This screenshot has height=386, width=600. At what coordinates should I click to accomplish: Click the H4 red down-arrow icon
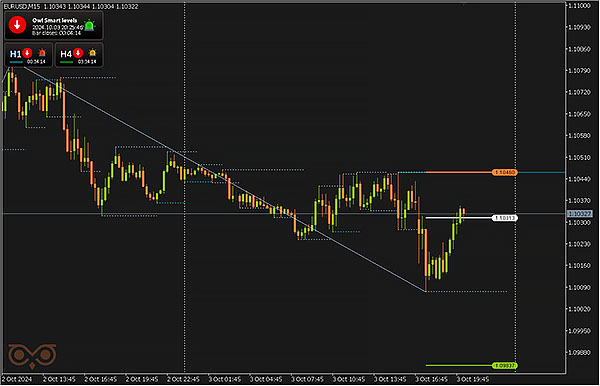(x=78, y=52)
